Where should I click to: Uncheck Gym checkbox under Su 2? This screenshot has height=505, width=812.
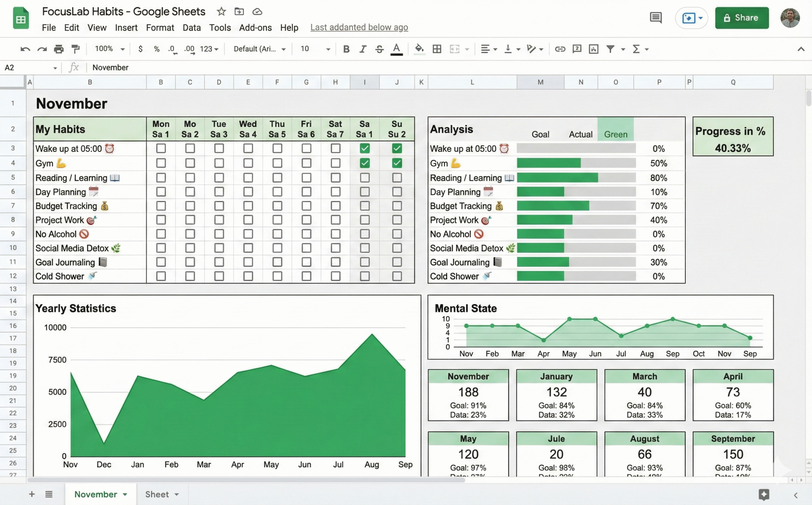tap(397, 163)
